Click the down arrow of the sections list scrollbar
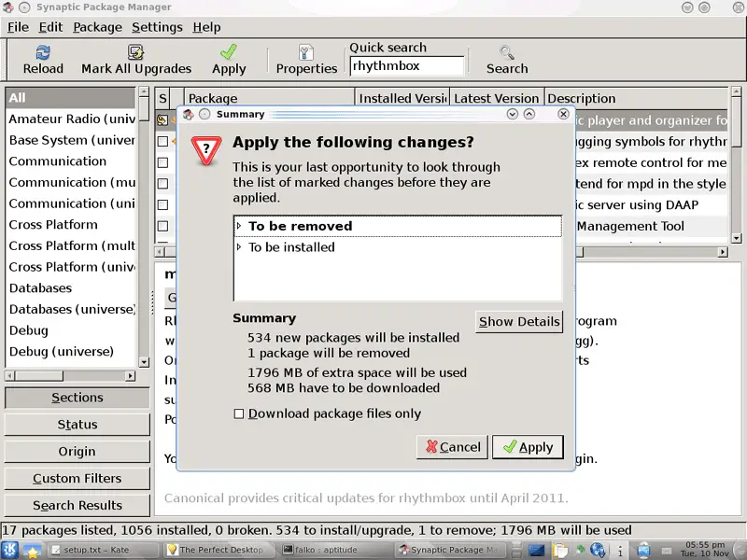 [144, 362]
